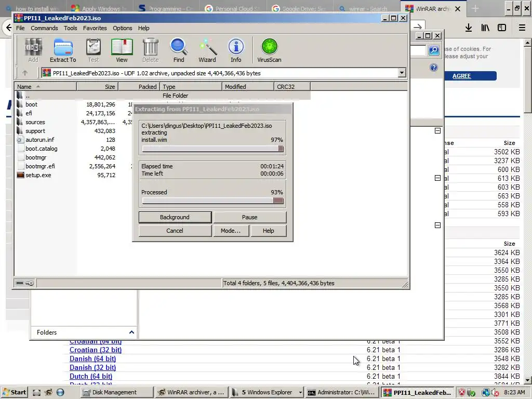Click the total Processed progress bar
This screenshot has height=399, width=532.
click(x=212, y=201)
